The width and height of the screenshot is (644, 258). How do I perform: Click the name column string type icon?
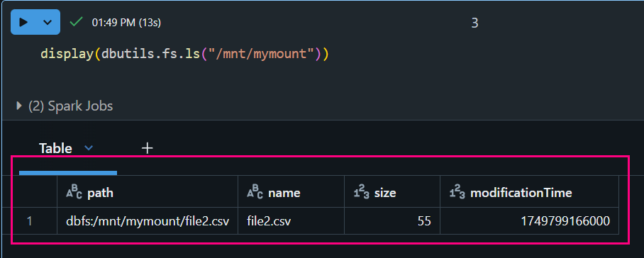pyautogui.click(x=255, y=192)
